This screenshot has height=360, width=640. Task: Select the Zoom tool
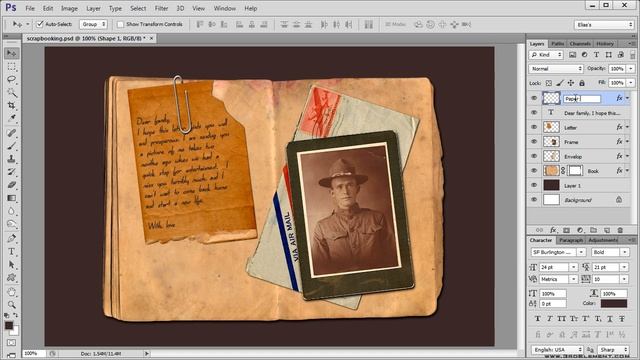[x=11, y=304]
